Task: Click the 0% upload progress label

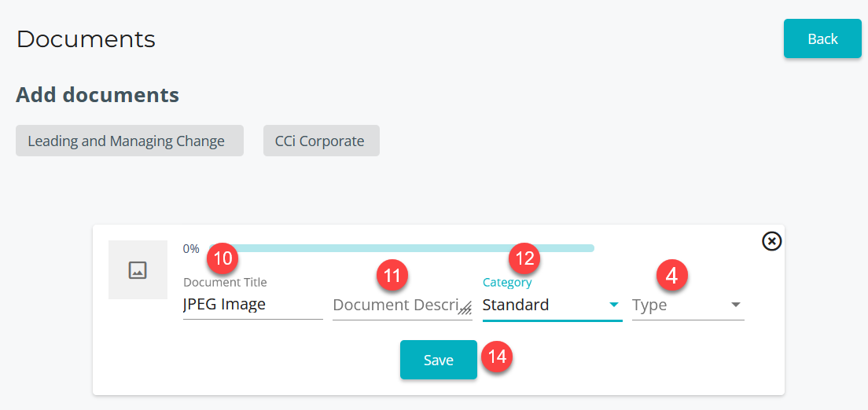Action: (x=191, y=249)
